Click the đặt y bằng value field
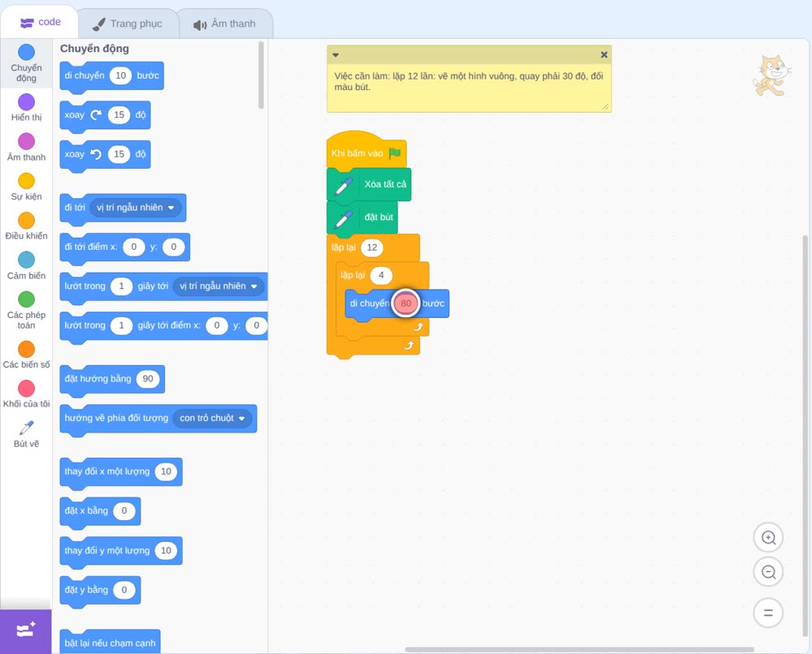The width and height of the screenshot is (812, 654). [x=124, y=590]
